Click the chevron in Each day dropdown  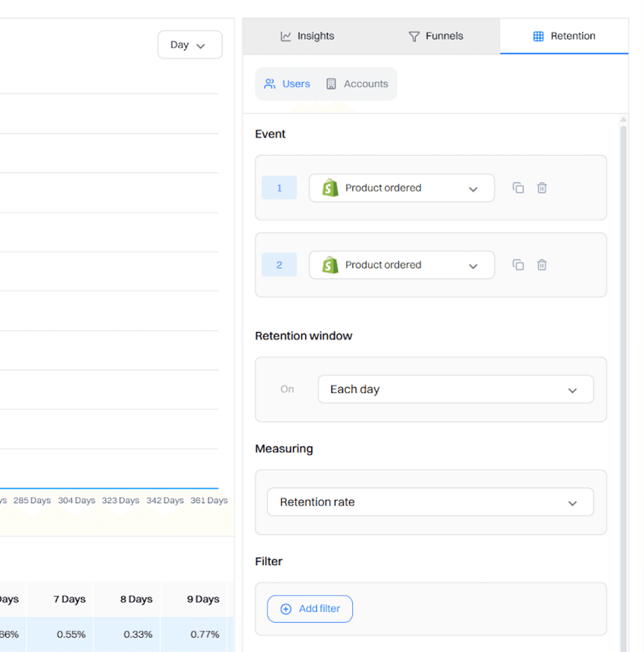pos(572,391)
